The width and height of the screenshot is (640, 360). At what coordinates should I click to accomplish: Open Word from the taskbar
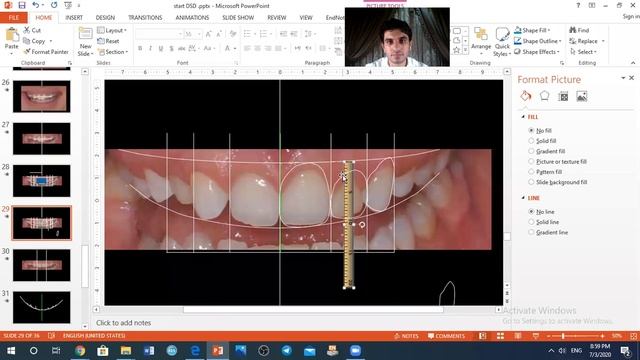(x=149, y=351)
